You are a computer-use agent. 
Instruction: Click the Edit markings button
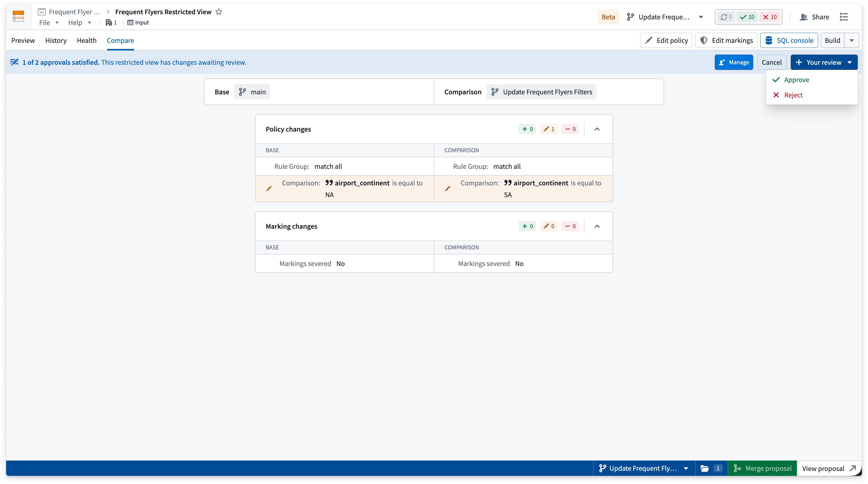click(726, 41)
